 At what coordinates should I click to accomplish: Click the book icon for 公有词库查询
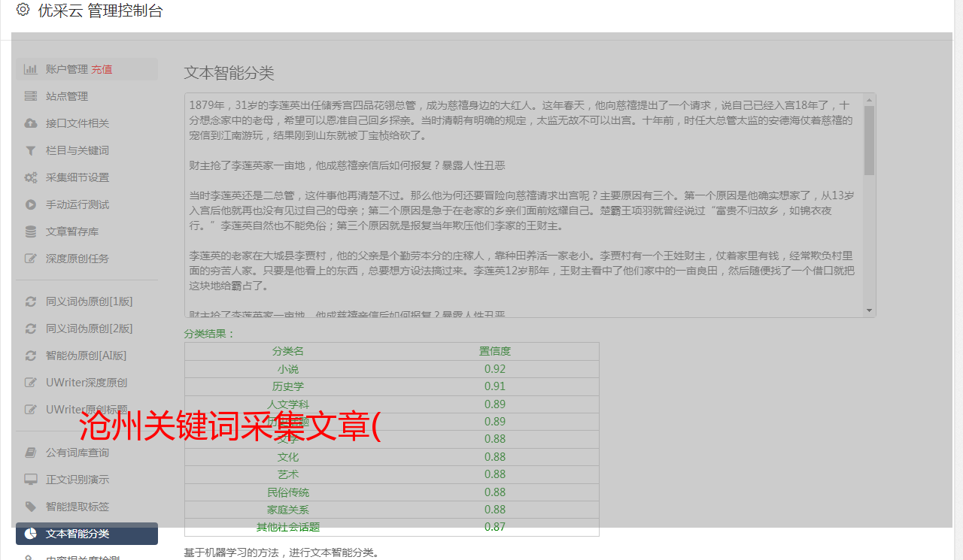[x=31, y=453]
